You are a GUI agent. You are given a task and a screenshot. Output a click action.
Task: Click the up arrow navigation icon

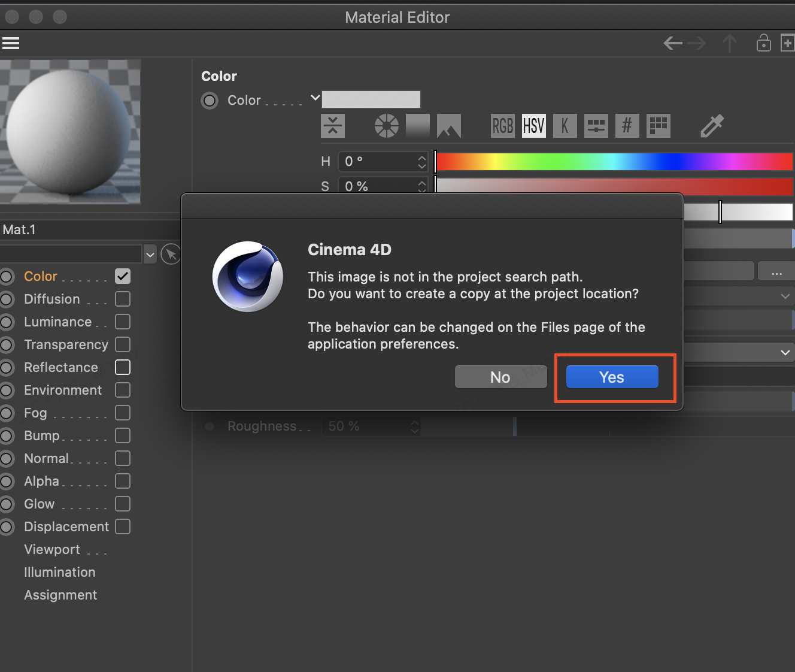[730, 43]
